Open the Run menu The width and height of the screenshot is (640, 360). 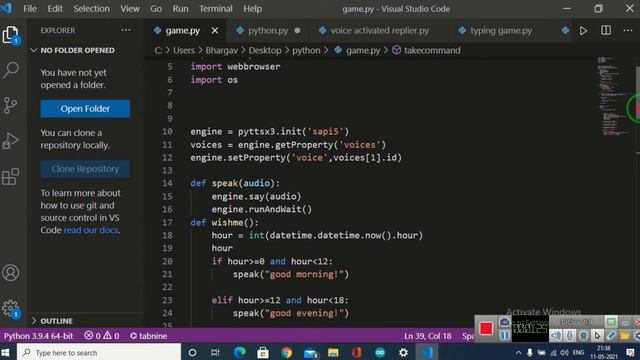point(180,9)
